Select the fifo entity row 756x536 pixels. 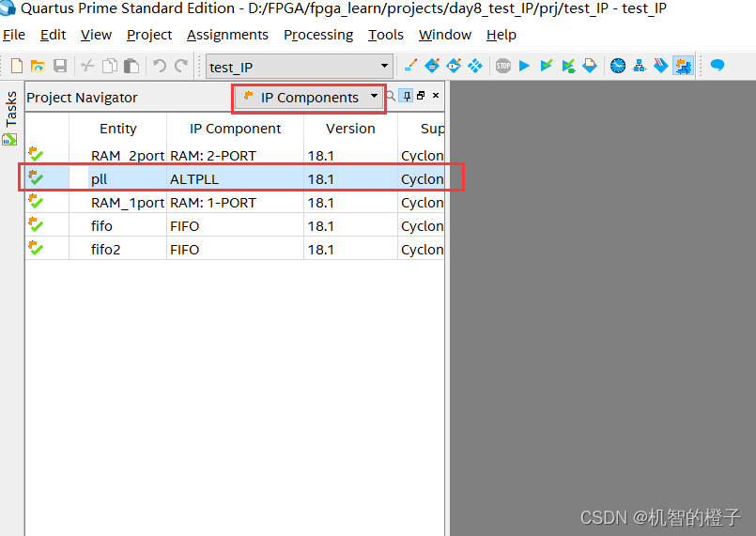pyautogui.click(x=235, y=225)
